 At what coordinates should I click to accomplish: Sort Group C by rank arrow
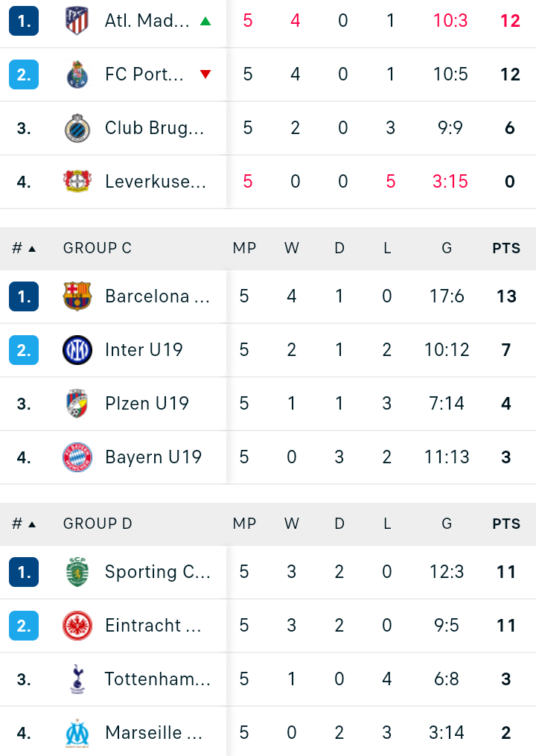point(32,249)
